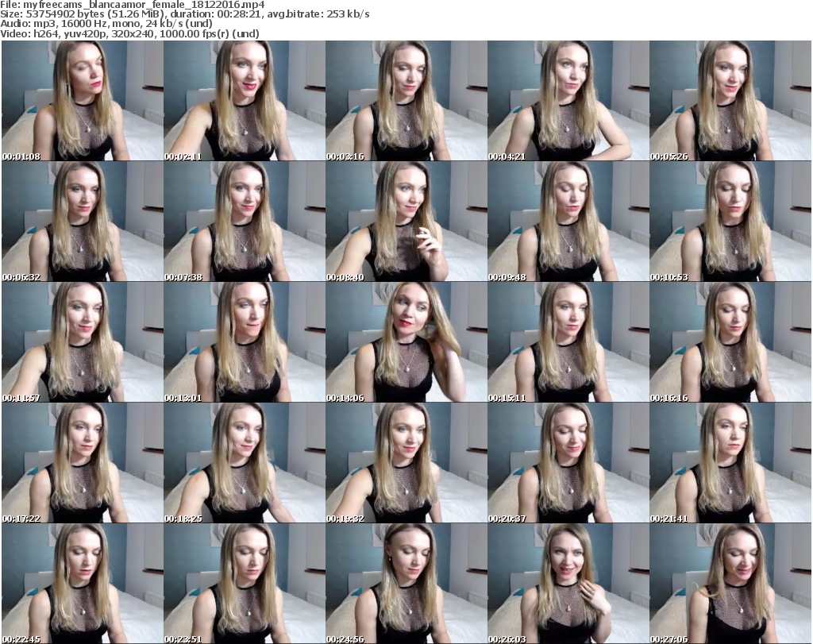Click the Video h264 info line
Screen dimensions: 813x644
[129, 33]
